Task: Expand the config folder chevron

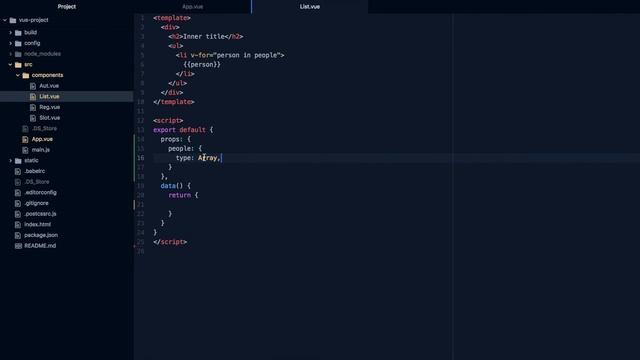Action: (11, 43)
